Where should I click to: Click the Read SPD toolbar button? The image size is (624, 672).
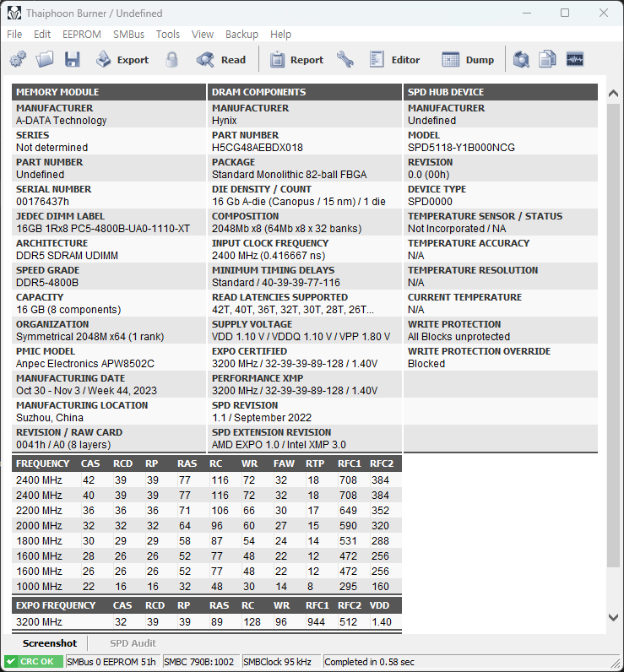point(221,60)
